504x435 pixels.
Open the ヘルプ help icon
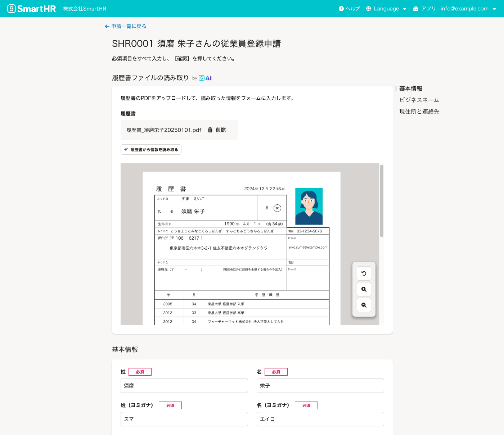click(341, 8)
